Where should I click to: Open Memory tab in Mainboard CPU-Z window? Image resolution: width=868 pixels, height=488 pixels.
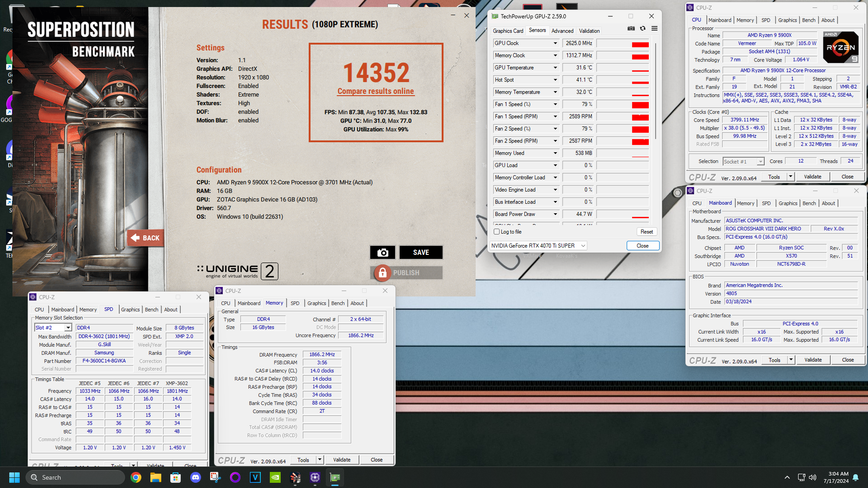[x=745, y=203]
